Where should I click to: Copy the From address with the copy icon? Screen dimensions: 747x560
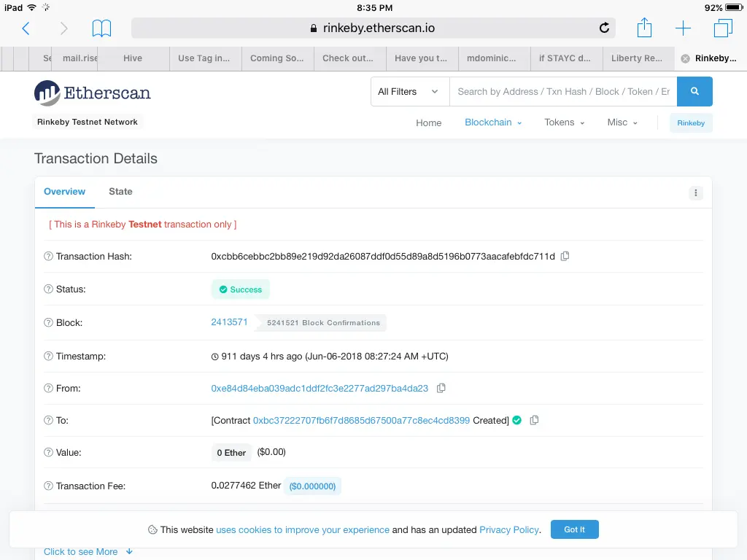point(441,388)
